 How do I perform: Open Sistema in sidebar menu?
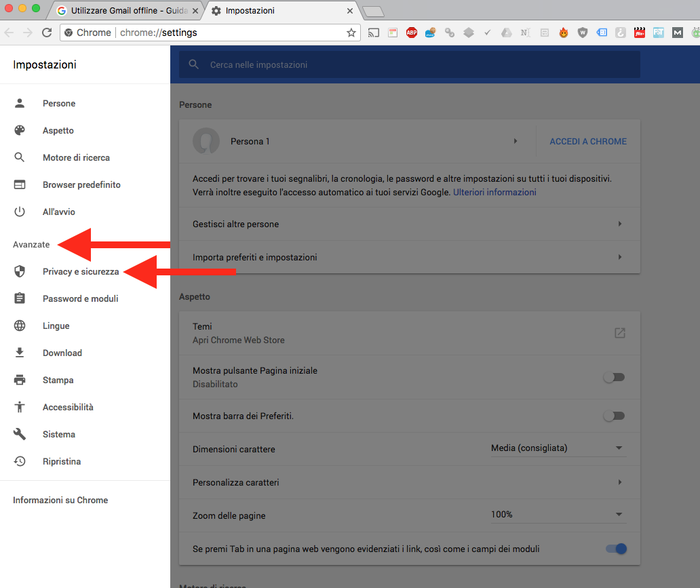59,435
